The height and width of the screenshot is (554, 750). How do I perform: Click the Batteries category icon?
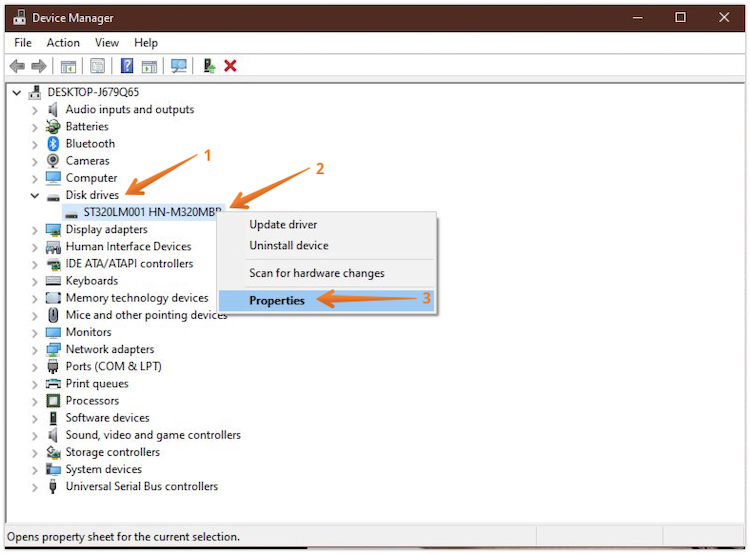(53, 127)
